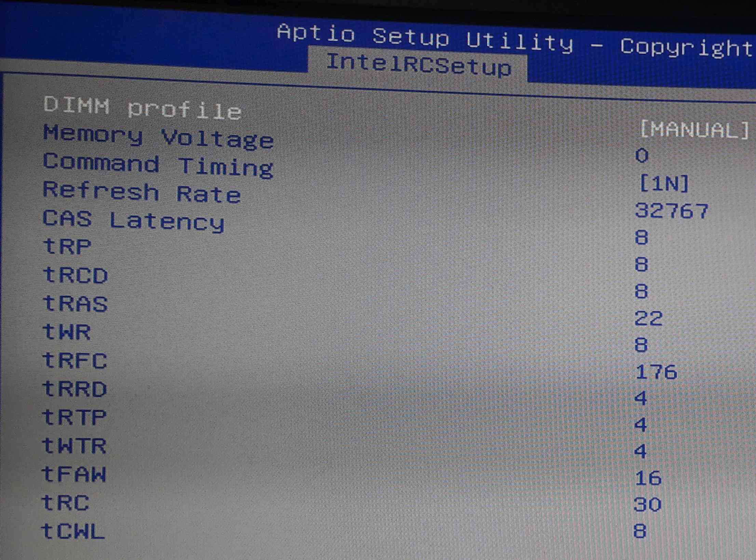Select the tRP timing row
Image resolution: width=756 pixels, height=560 pixels.
[67, 246]
